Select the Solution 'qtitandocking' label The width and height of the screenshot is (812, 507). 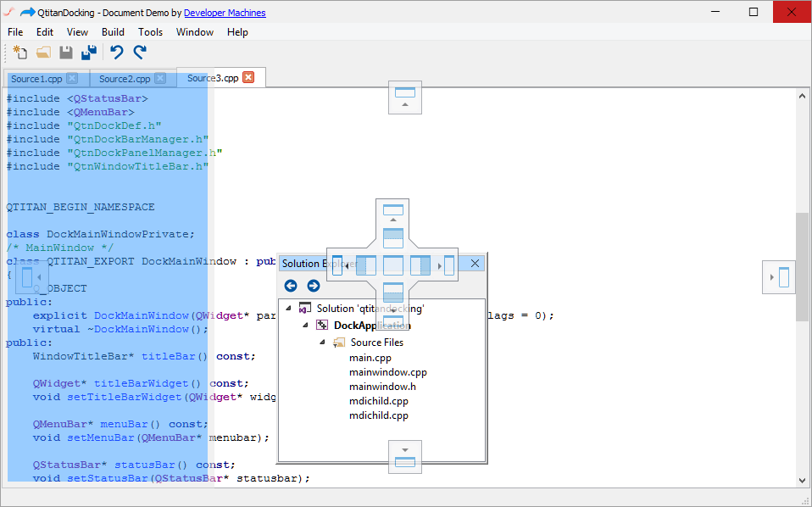click(370, 308)
